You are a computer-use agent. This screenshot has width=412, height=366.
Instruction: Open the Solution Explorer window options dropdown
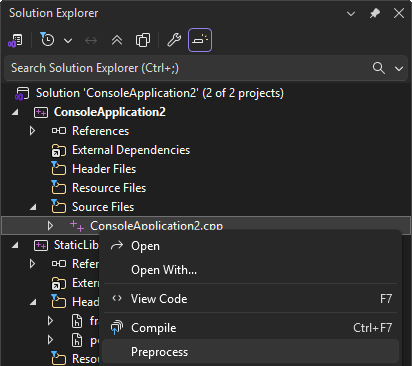pos(351,14)
